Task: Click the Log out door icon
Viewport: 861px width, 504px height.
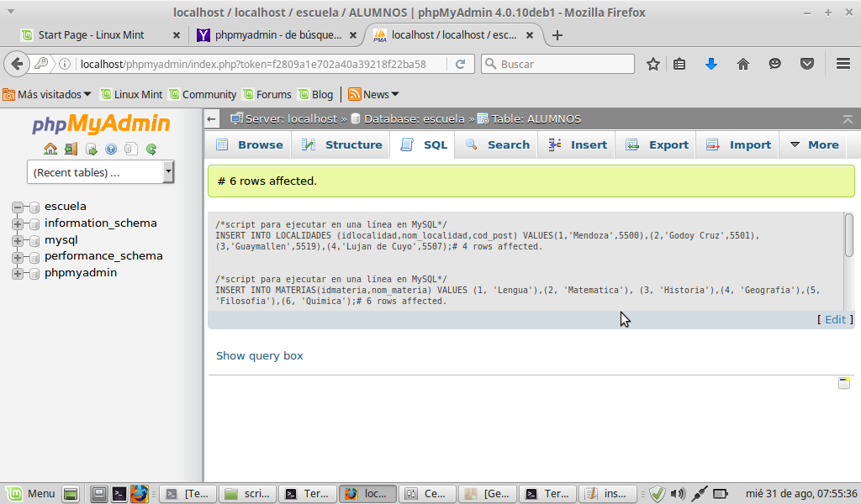Action: pos(71,150)
